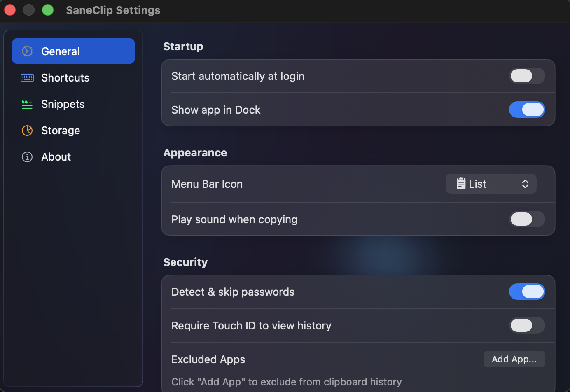Click the Add App... button
Viewport: 570px width, 392px height.
tap(514, 359)
